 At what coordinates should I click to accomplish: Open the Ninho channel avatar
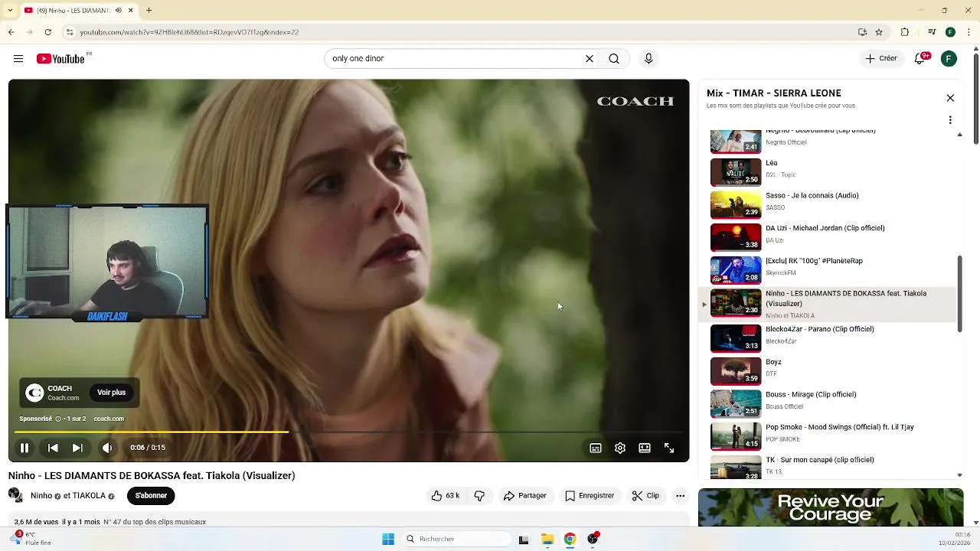(x=15, y=495)
